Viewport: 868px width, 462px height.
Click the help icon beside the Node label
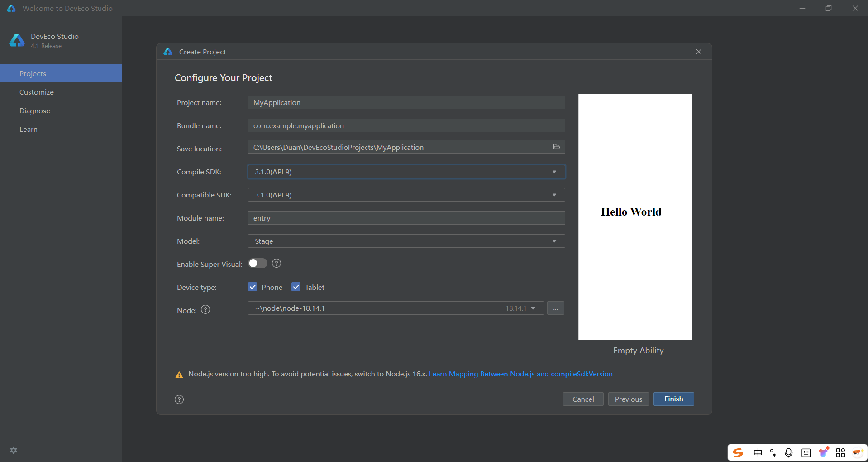point(205,310)
